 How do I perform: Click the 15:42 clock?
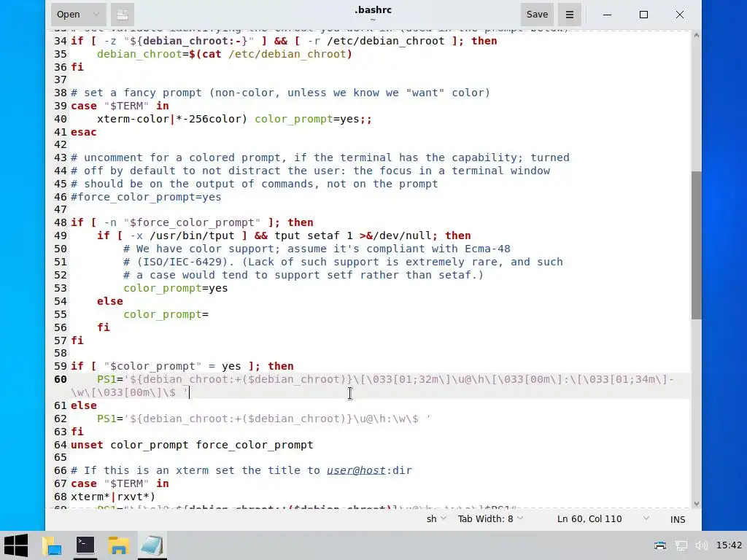tap(729, 545)
